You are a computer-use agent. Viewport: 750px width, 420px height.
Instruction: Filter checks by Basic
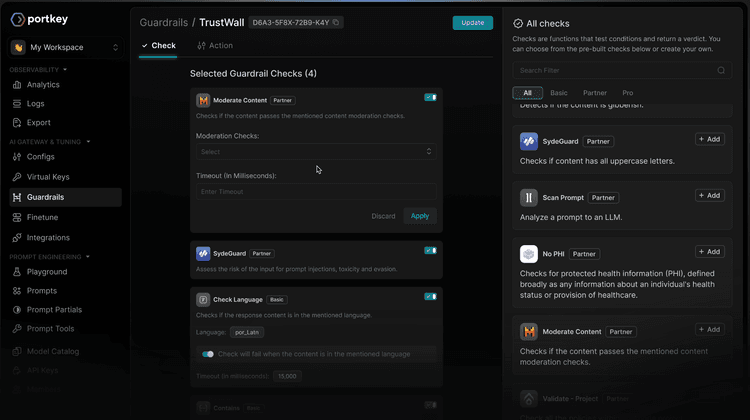(x=559, y=93)
